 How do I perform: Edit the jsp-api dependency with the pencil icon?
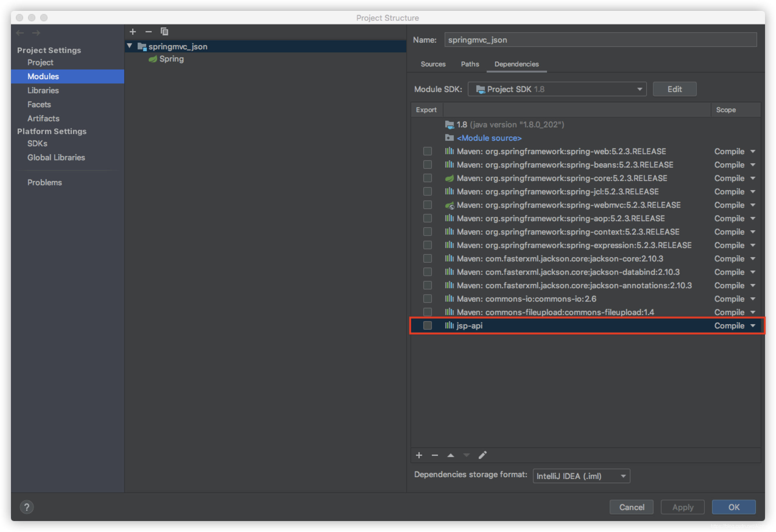[x=482, y=455]
